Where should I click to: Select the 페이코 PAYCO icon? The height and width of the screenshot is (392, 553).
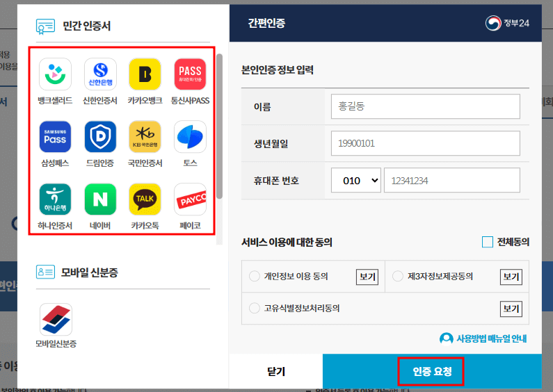point(190,199)
